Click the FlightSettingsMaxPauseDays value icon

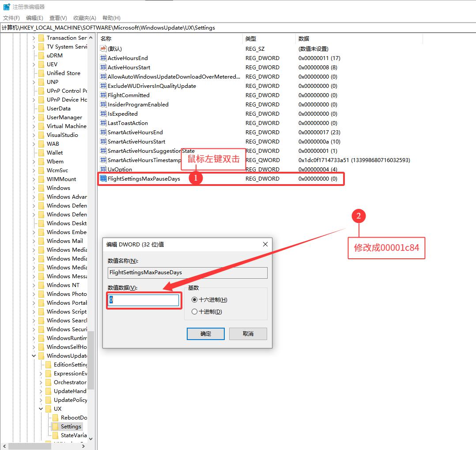(x=103, y=179)
